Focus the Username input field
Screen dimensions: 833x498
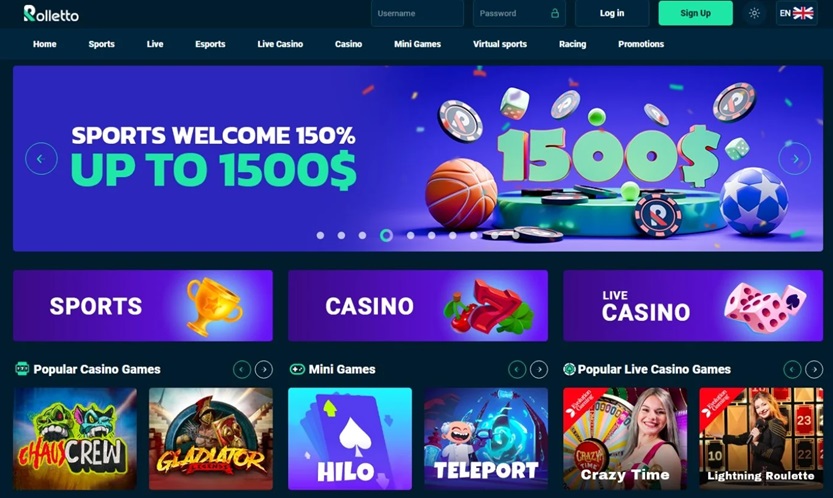[x=417, y=13]
